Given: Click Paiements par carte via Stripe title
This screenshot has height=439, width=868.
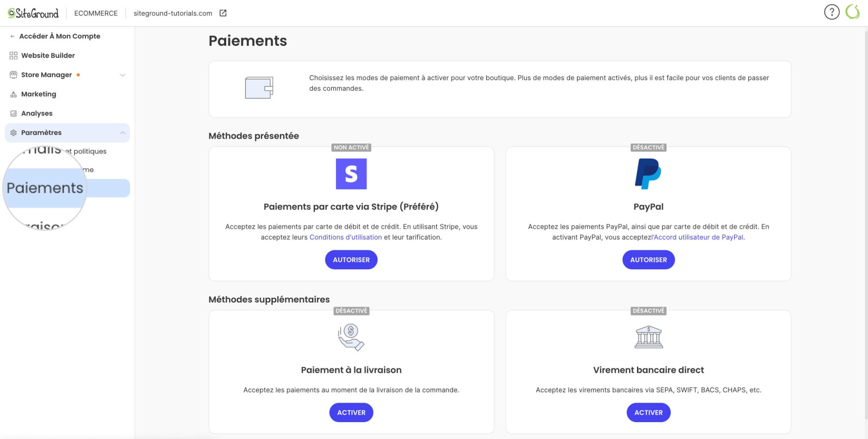Looking at the screenshot, I should pos(351,207).
